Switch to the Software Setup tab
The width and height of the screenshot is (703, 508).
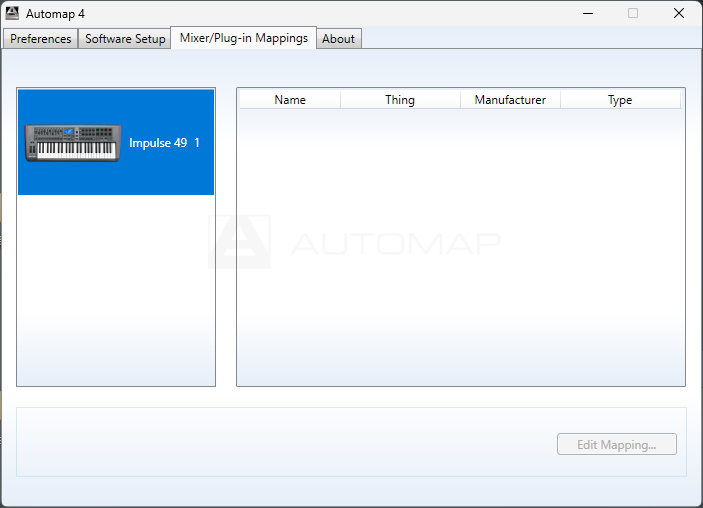125,39
